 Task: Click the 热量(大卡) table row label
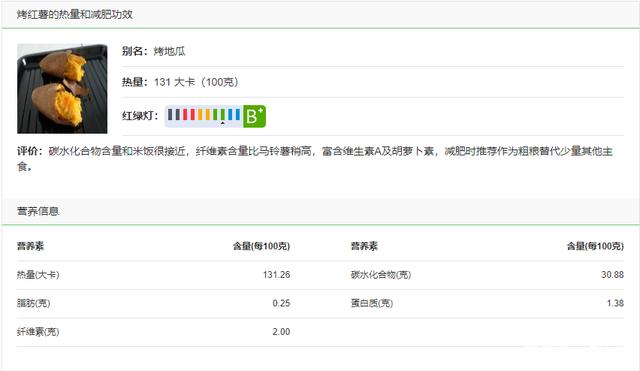[38, 275]
